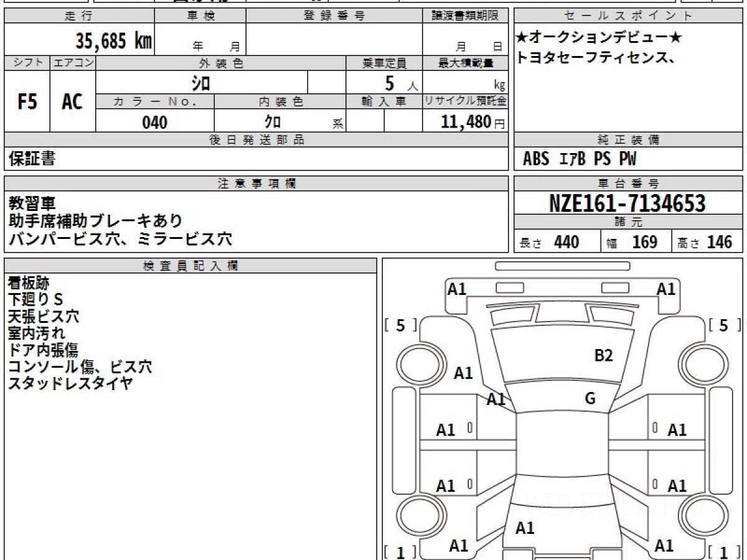Click the left [ 5 ] front tire rating
This screenshot has height=560, width=747.
400,325
